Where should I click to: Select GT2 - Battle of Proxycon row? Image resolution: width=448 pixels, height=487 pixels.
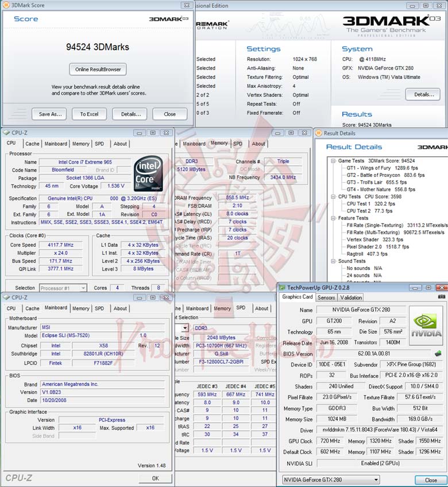[385, 175]
